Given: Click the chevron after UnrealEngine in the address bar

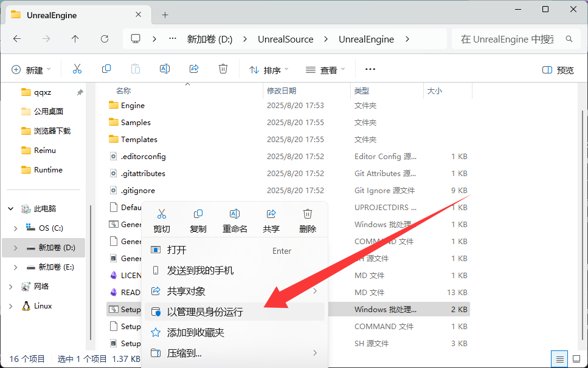Looking at the screenshot, I should pos(407,39).
